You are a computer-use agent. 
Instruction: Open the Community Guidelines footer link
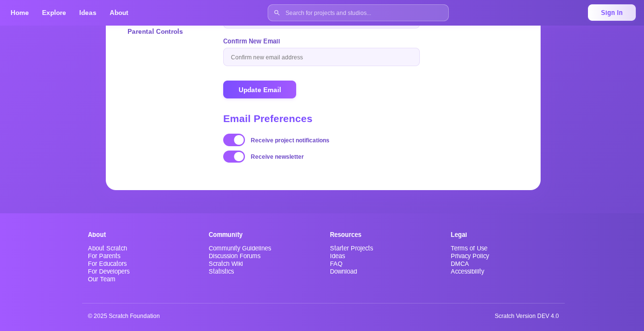240,248
